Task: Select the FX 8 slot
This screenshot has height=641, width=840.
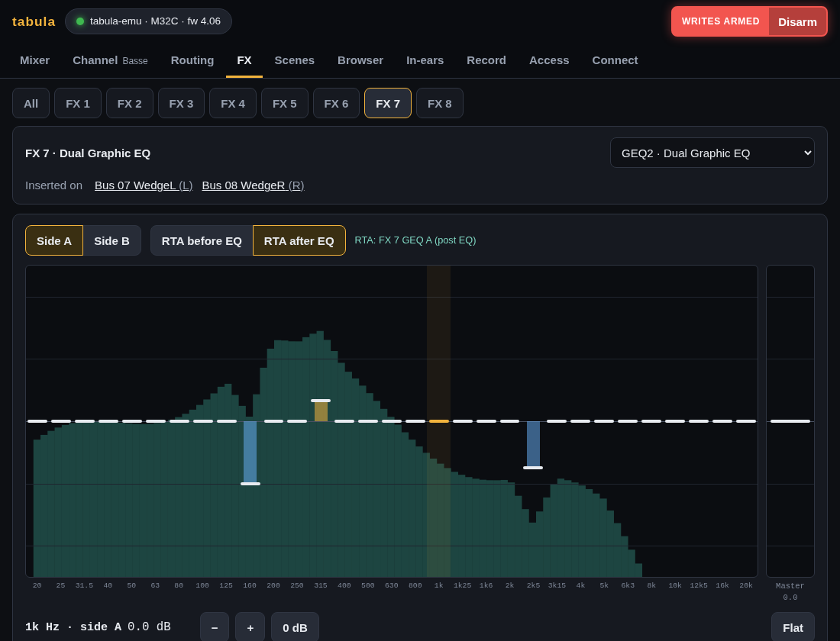Action: coord(440,103)
